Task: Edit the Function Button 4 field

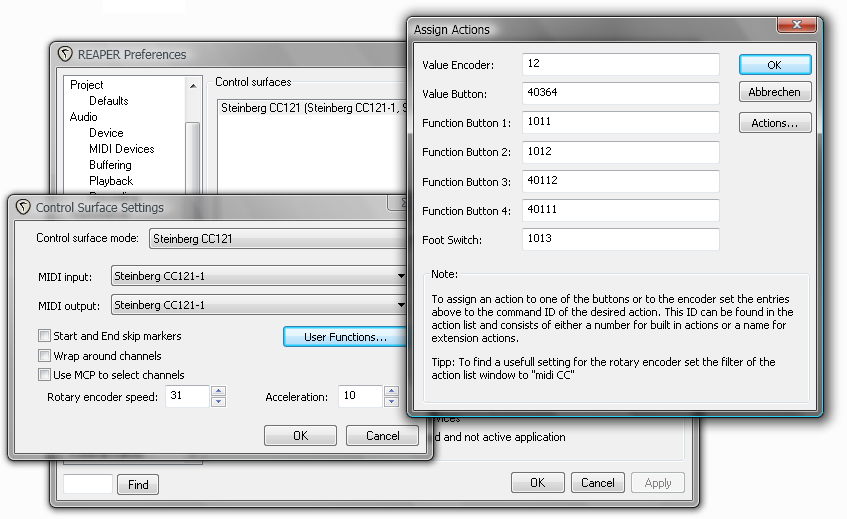Action: 621,211
